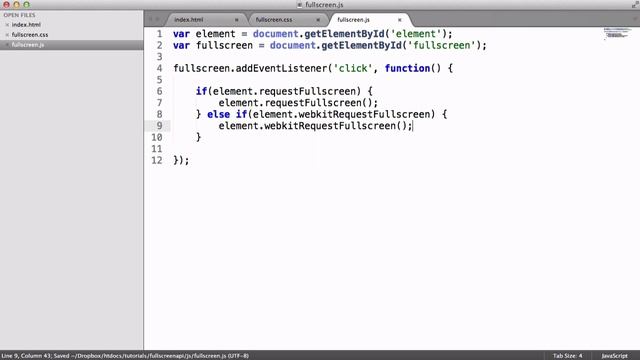Image resolution: width=640 pixels, height=360 pixels.
Task: Click the red window close button
Action: pyautogui.click(x=6, y=5)
